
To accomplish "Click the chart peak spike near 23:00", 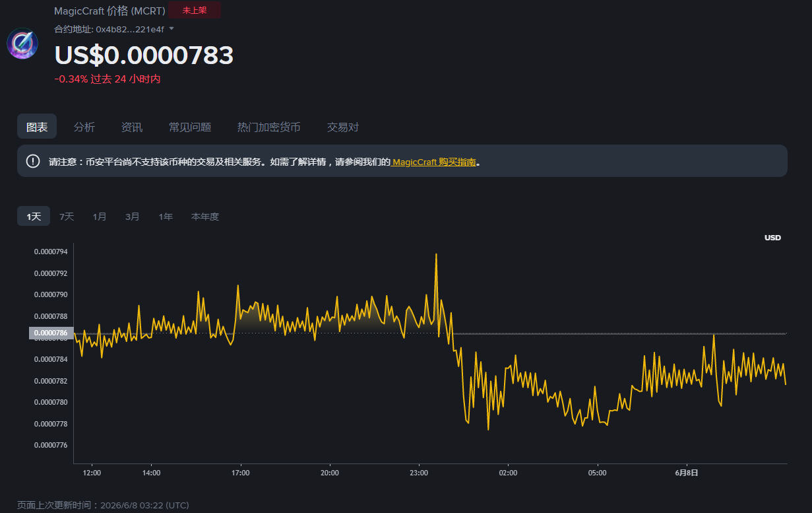I will tap(436, 255).
